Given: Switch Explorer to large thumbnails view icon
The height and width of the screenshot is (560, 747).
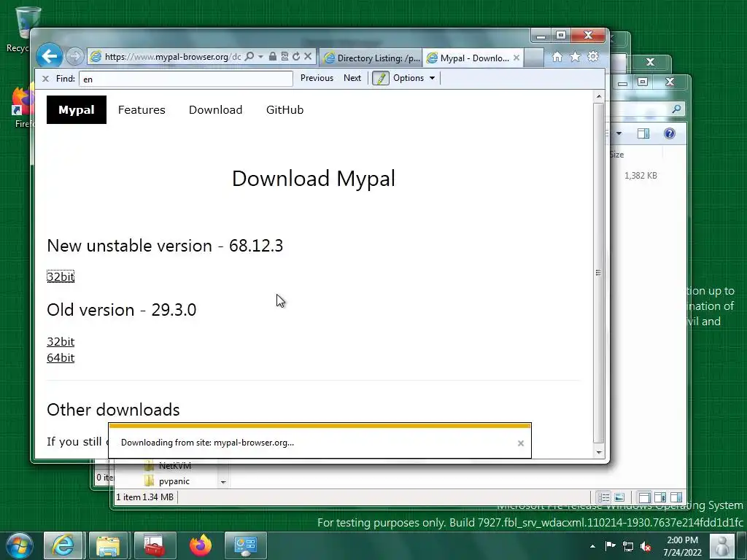Looking at the screenshot, I should [x=619, y=497].
